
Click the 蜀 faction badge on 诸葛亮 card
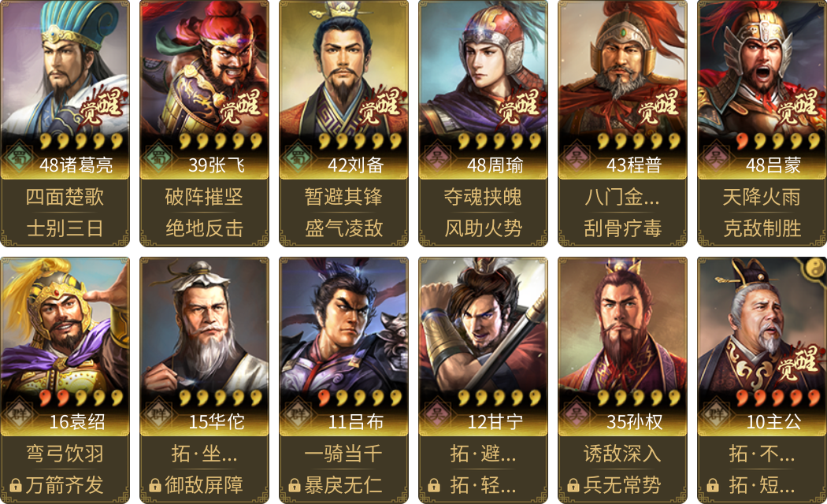click(19, 157)
